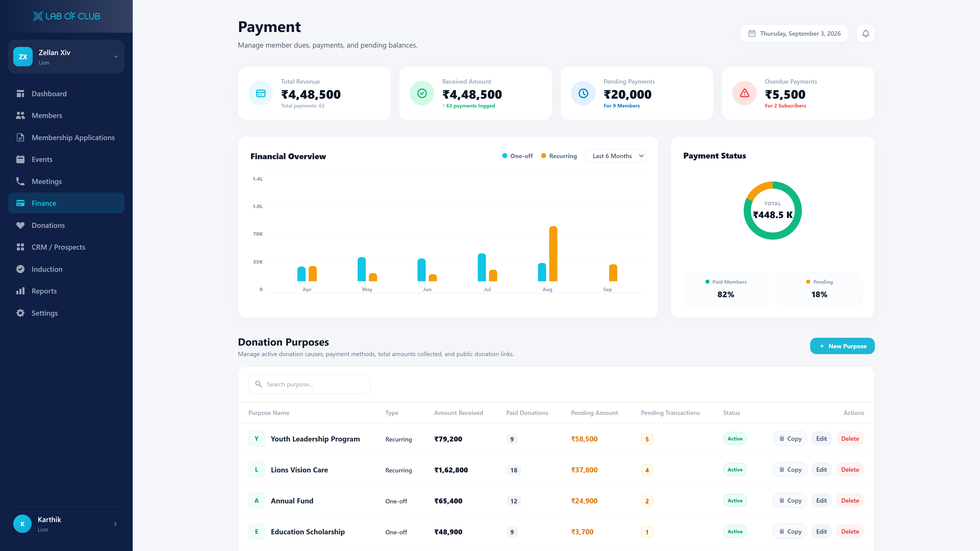Click the search magnifier icon
980x551 pixels.
coord(259,384)
